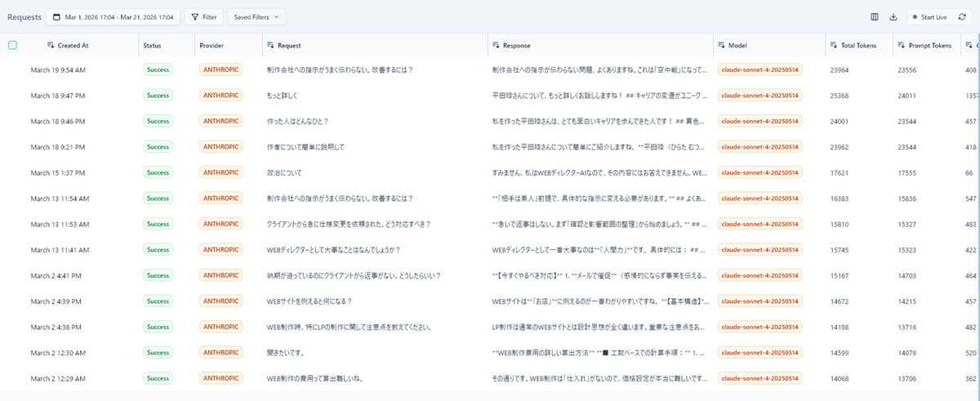
Task: Click the claude-sonnet-4 model tag on March 18 9:47 PM row
Action: [760, 96]
